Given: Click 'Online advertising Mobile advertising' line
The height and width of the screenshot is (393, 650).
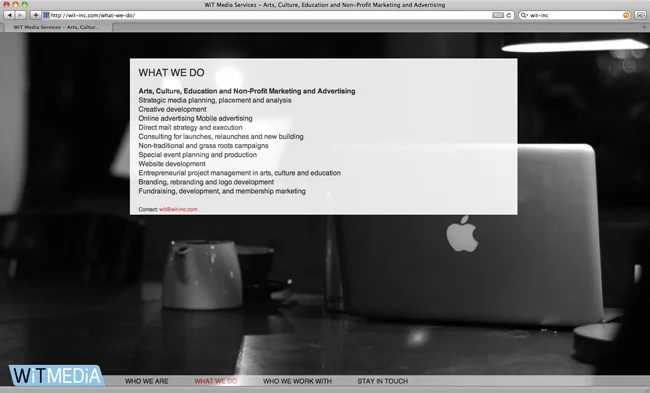Looking at the screenshot, I should pyautogui.click(x=195, y=118).
